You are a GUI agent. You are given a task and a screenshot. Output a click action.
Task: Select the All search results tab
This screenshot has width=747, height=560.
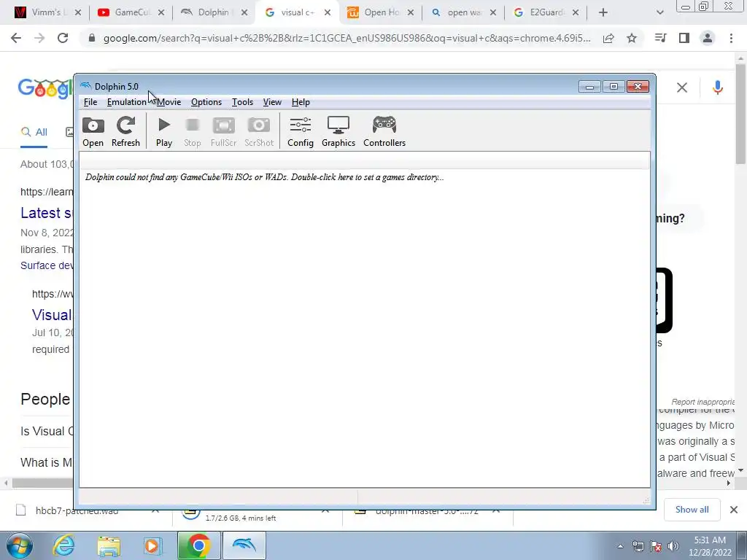[x=34, y=133]
